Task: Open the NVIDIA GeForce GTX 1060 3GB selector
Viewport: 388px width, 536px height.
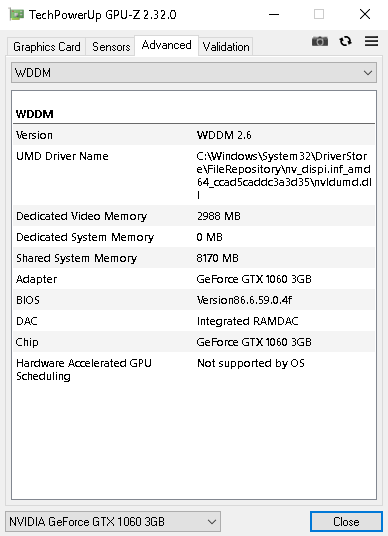Action: coord(113,522)
